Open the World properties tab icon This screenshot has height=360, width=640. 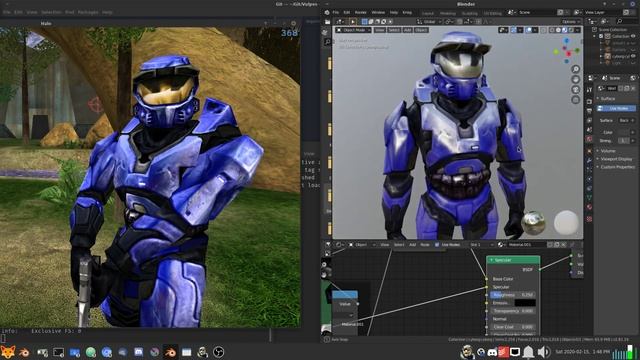[x=589, y=140]
